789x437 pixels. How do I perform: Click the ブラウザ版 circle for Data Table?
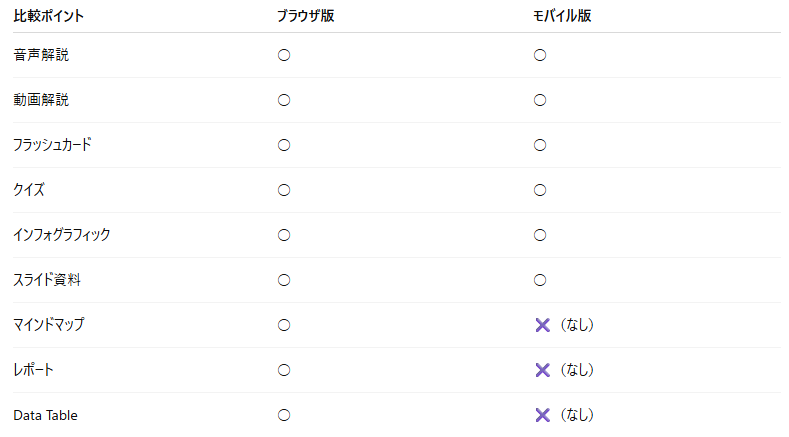(284, 415)
